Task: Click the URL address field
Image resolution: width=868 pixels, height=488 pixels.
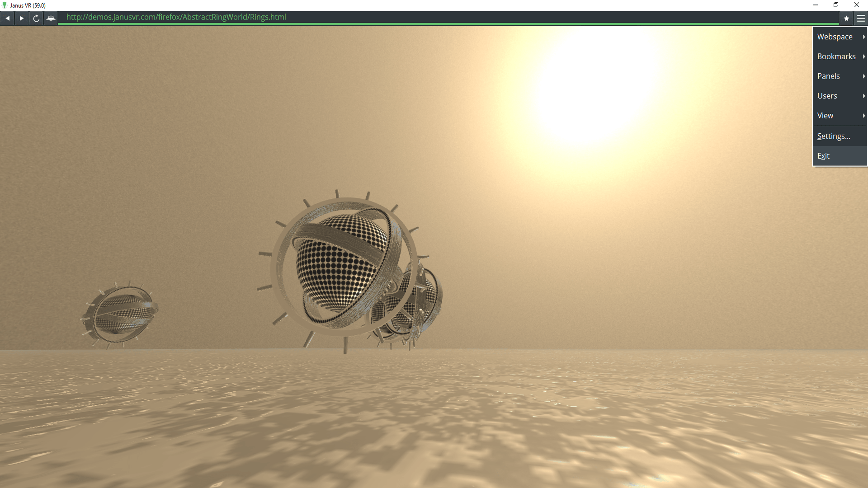Action: [x=407, y=17]
